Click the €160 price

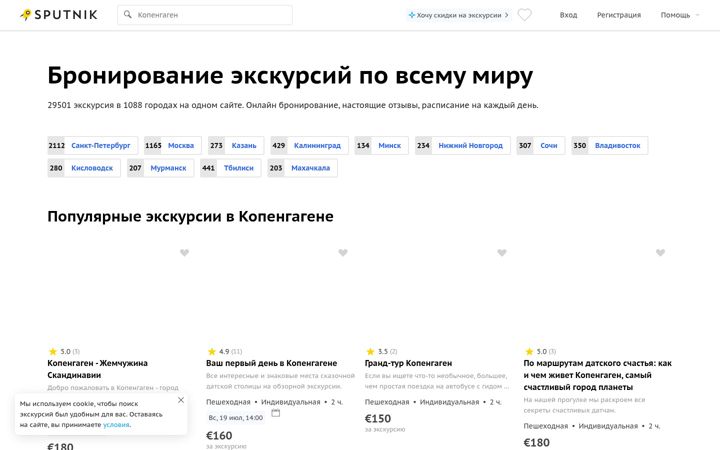coord(219,435)
